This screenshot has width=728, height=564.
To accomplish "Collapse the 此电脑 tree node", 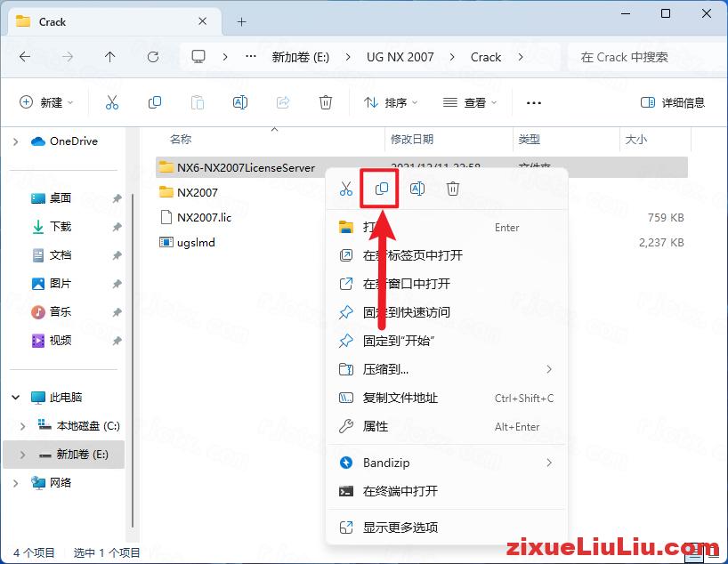I will (x=16, y=398).
